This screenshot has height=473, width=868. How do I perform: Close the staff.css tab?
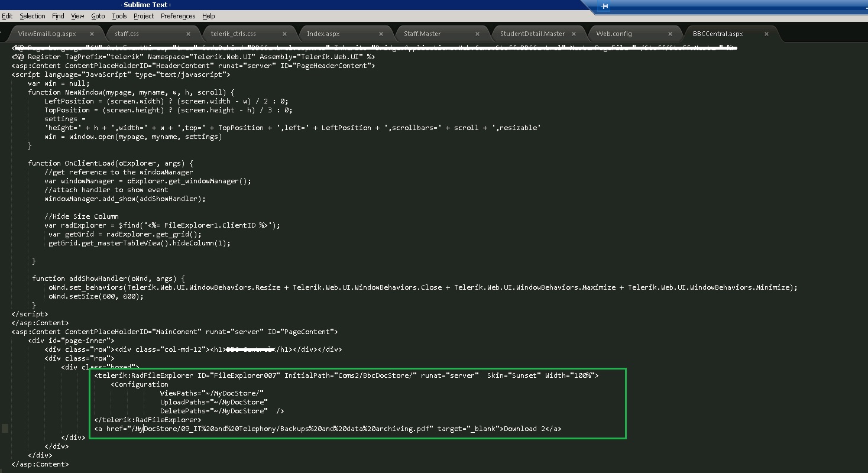pyautogui.click(x=188, y=34)
